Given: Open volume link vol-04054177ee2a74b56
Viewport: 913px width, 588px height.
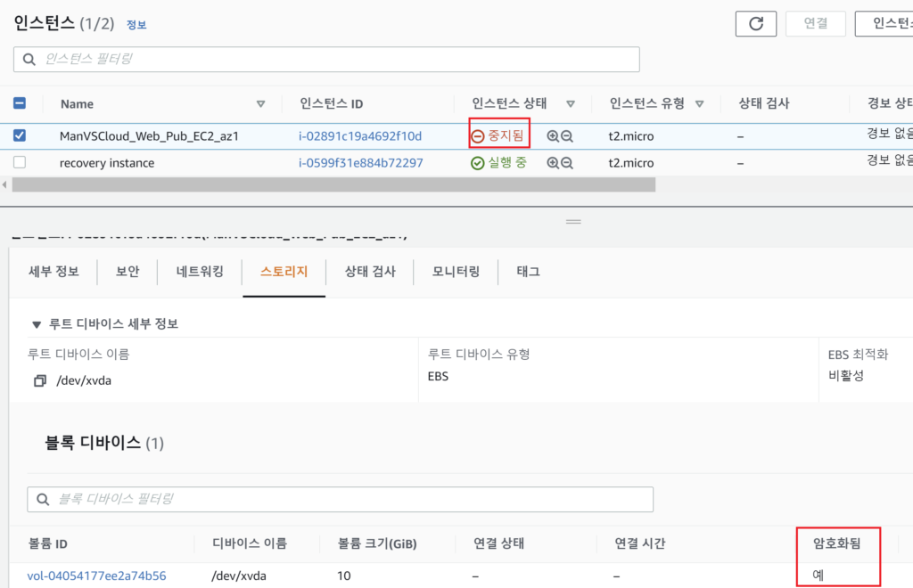Looking at the screenshot, I should click(x=96, y=576).
